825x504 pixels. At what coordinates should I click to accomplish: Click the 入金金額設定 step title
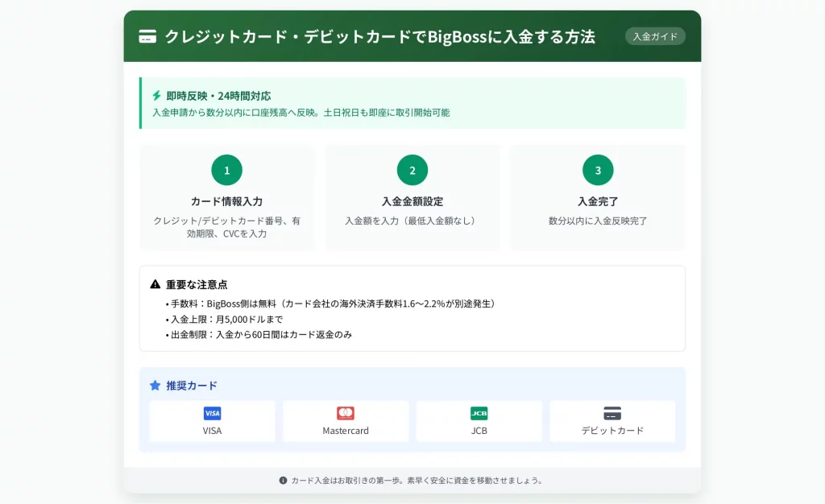pos(412,201)
